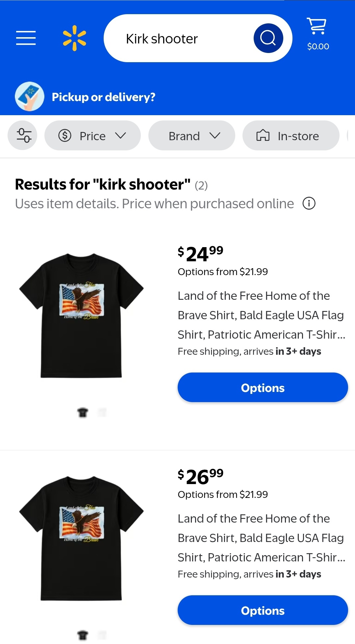Toggle the In-store filter chip
355x644 pixels.
291,136
